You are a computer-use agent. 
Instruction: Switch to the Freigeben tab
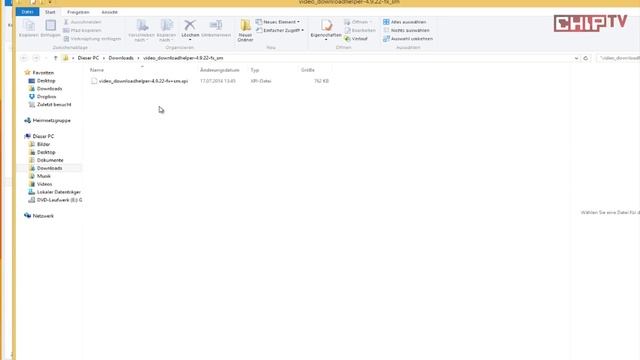point(78,12)
